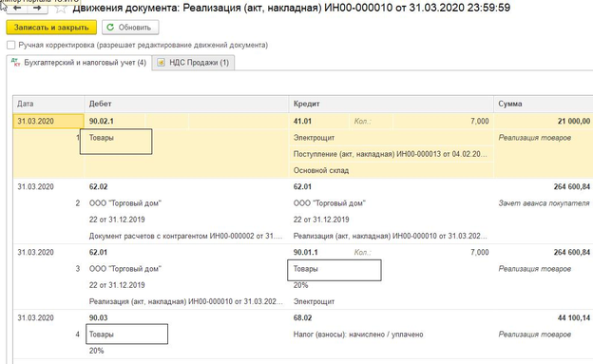593x364 pixels.
Task: Click quantity 7,000 in credit 90.01.1 row
Action: (x=480, y=252)
